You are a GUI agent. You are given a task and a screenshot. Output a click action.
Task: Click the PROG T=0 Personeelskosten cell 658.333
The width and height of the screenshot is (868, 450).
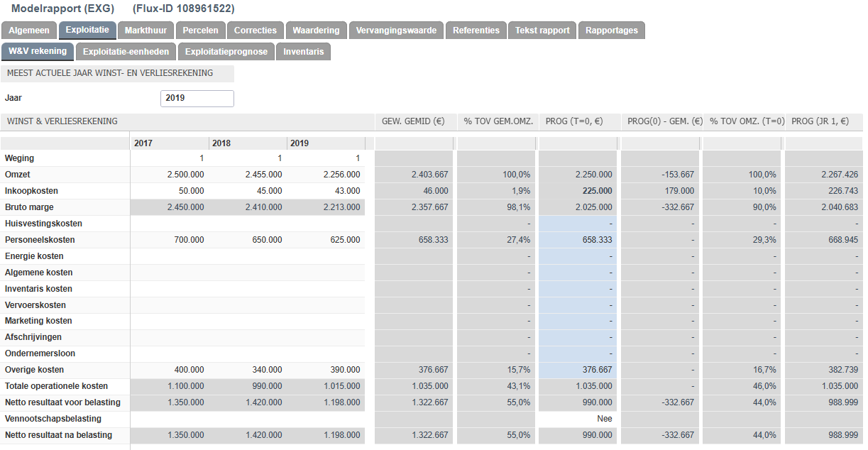pos(578,240)
